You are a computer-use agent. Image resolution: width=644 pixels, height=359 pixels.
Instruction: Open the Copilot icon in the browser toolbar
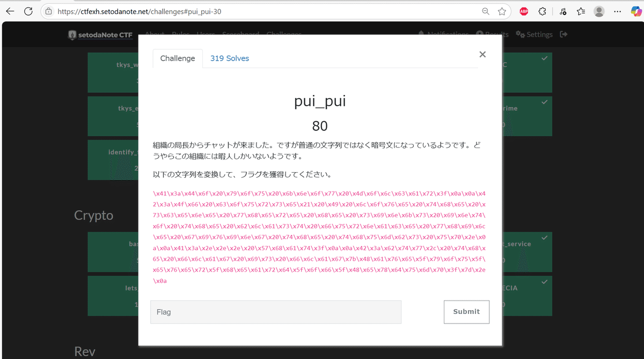636,11
